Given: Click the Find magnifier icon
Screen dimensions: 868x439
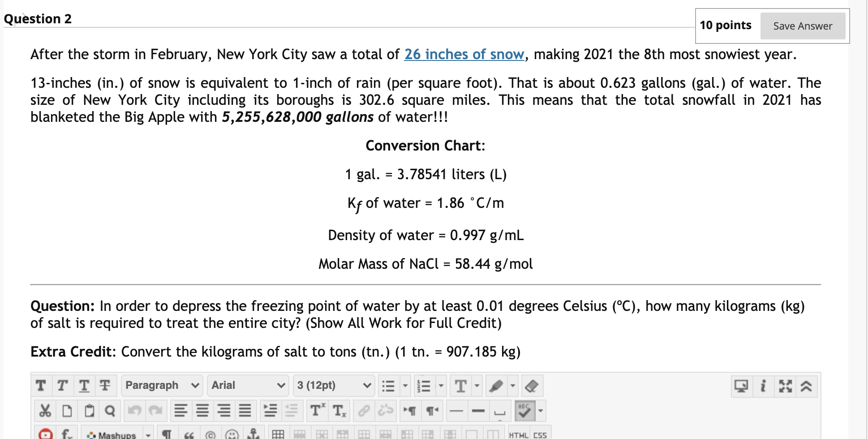Looking at the screenshot, I should tap(110, 410).
